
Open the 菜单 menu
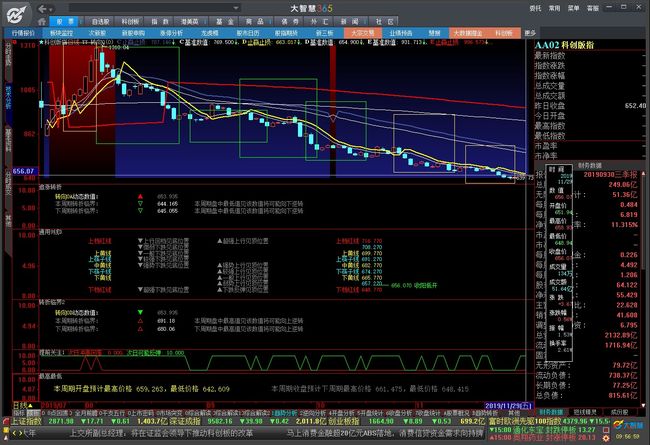point(573,8)
